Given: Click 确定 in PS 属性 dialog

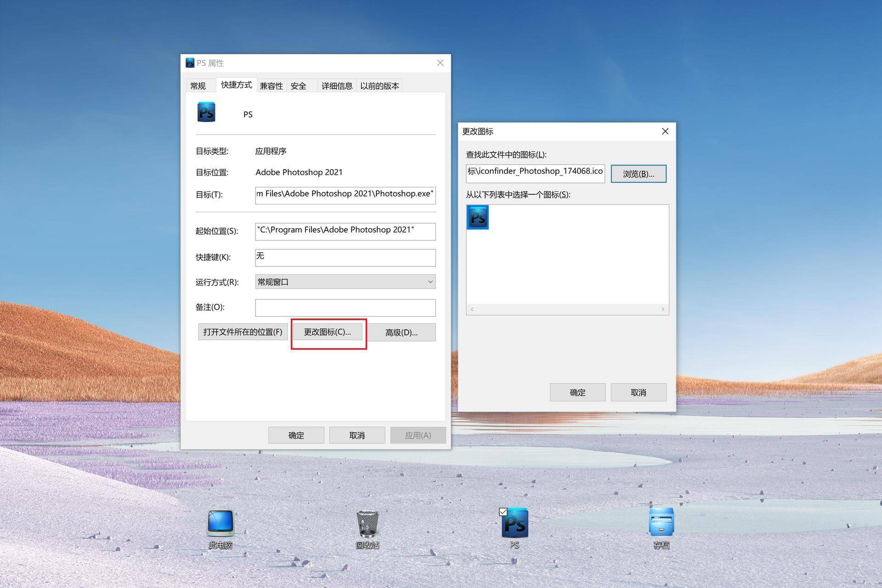Looking at the screenshot, I should (296, 435).
